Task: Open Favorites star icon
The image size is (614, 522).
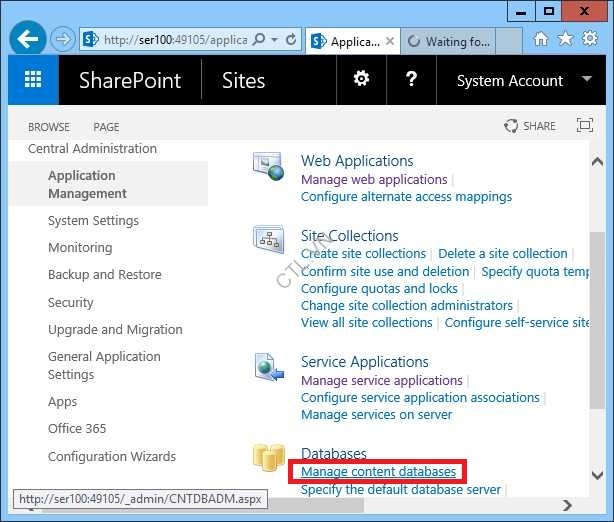Action: pyautogui.click(x=565, y=39)
